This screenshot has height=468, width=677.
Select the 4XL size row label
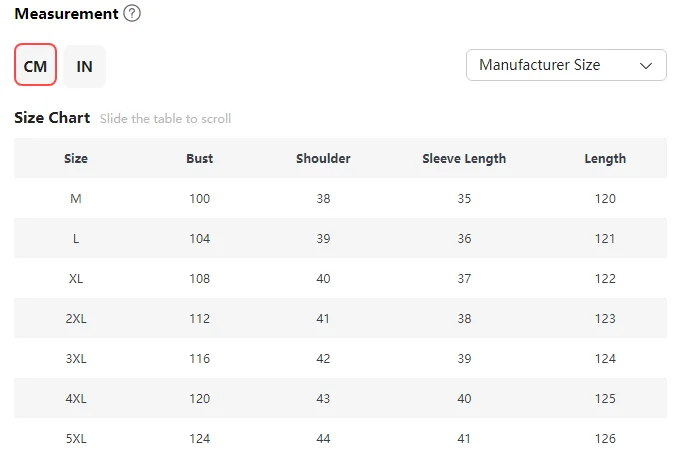[x=76, y=398]
